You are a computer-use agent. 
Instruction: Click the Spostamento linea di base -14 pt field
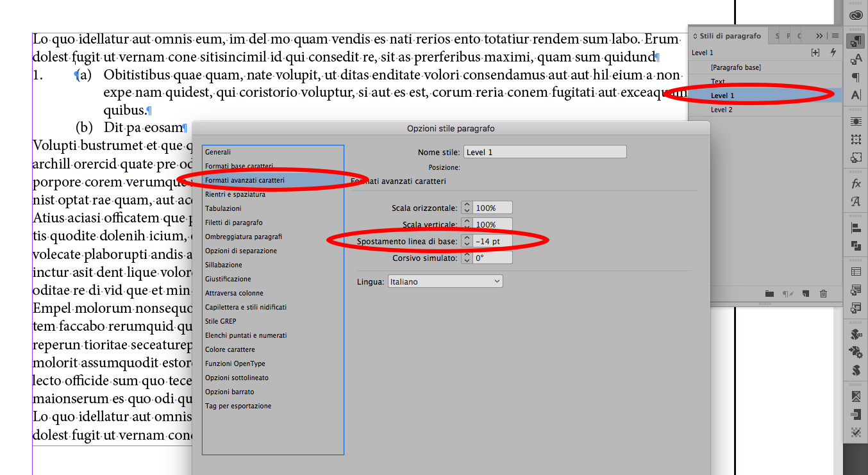(x=493, y=241)
